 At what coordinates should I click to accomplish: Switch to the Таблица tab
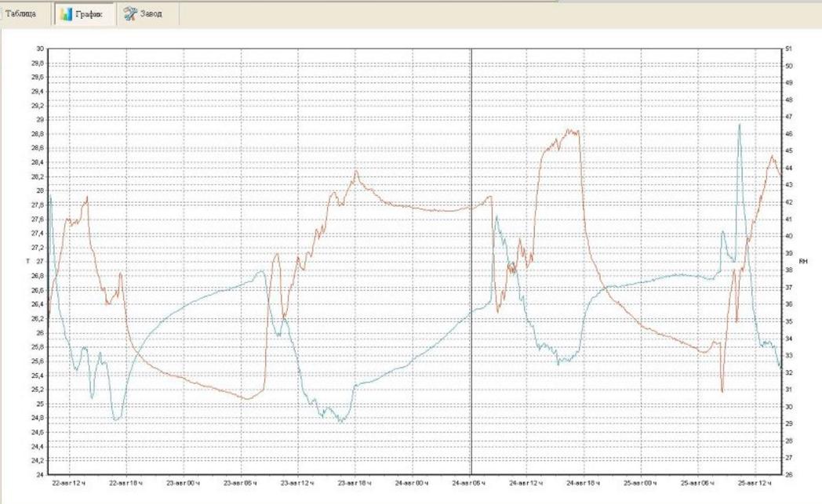click(21, 14)
